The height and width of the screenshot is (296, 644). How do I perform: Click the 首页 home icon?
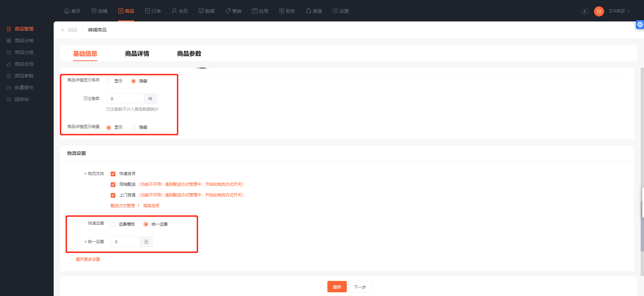[x=67, y=11]
